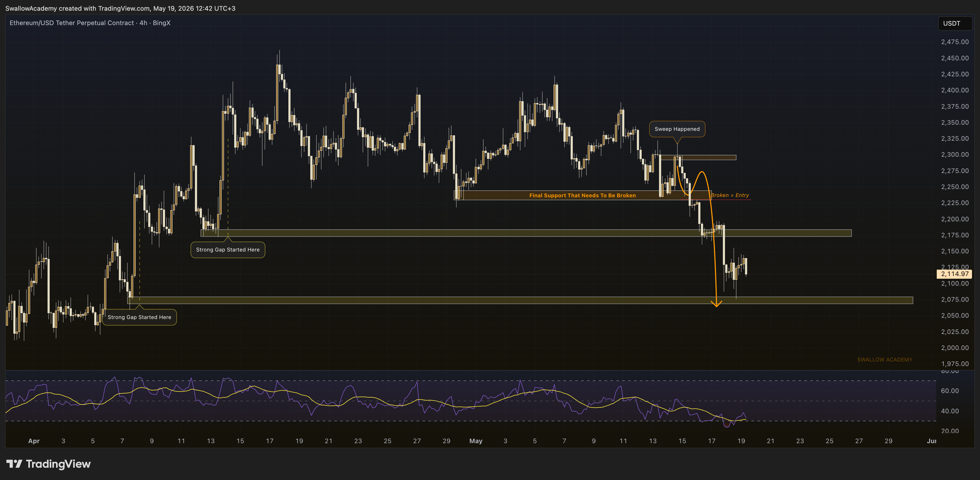Click the TradingView logo at bottom left

(49, 464)
